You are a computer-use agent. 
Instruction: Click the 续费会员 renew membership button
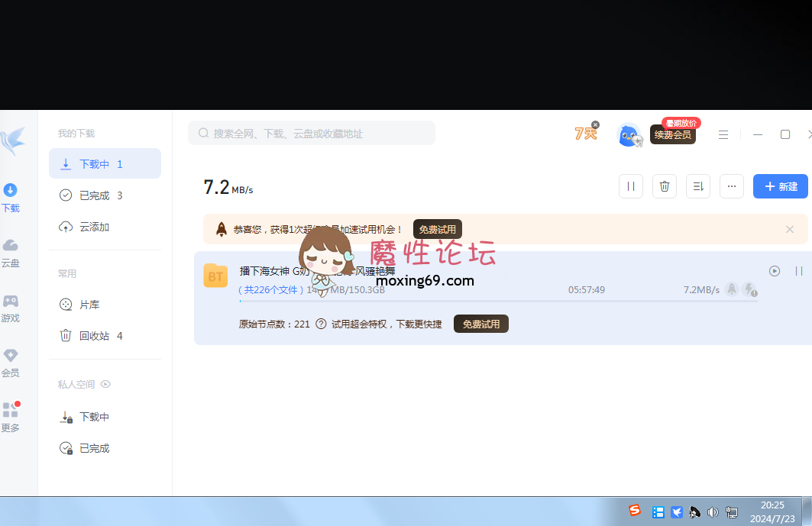(673, 135)
